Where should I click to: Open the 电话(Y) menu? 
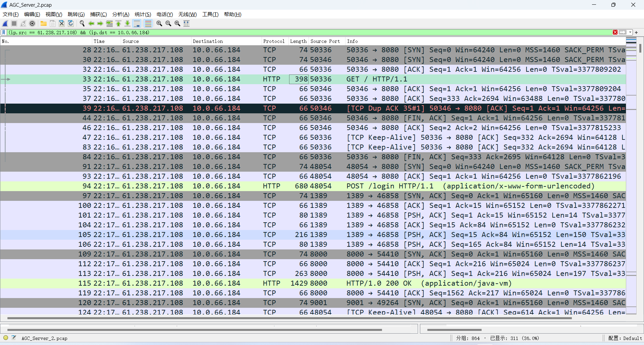tap(165, 14)
